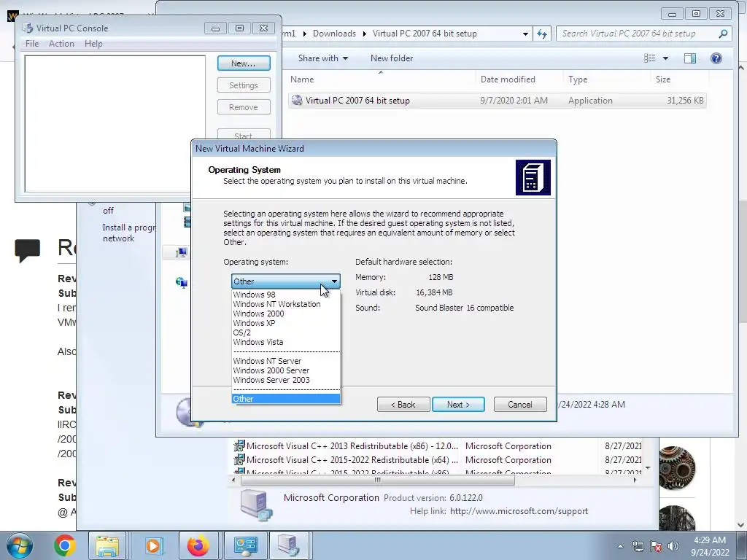Click the Explorer view options icon
Image resolution: width=747 pixels, height=560 pixels.
[650, 58]
